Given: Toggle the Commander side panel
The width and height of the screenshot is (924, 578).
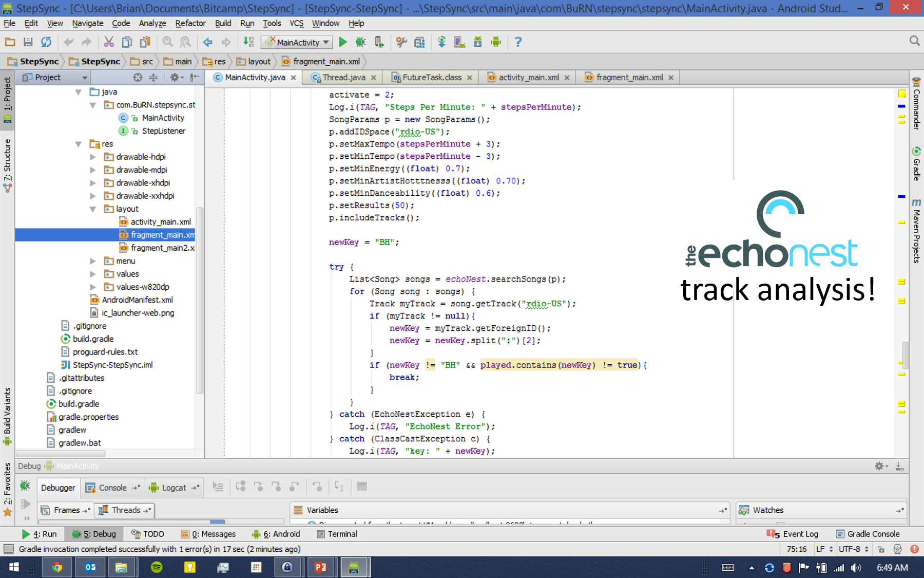Looking at the screenshot, I should (916, 103).
